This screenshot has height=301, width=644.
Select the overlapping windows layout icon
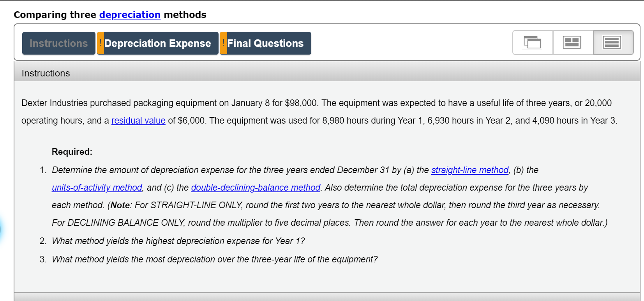point(532,42)
